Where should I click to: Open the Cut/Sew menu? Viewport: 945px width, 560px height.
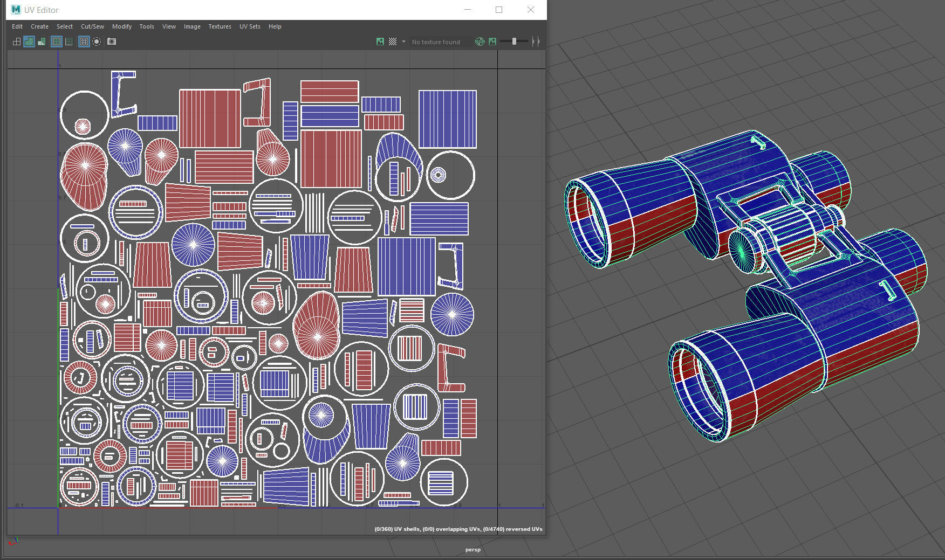92,26
